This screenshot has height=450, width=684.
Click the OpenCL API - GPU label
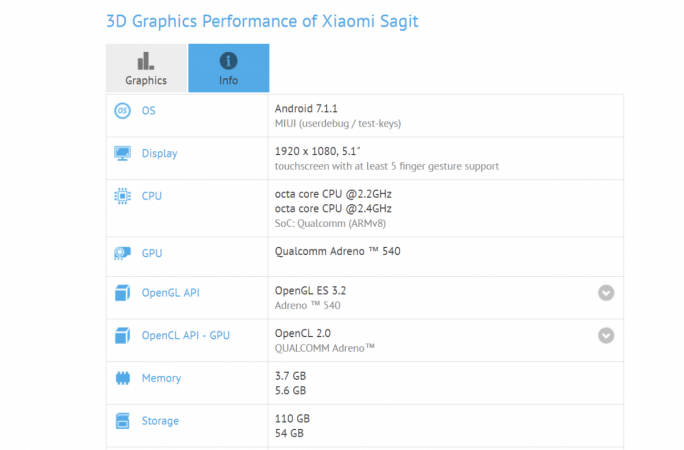point(186,336)
